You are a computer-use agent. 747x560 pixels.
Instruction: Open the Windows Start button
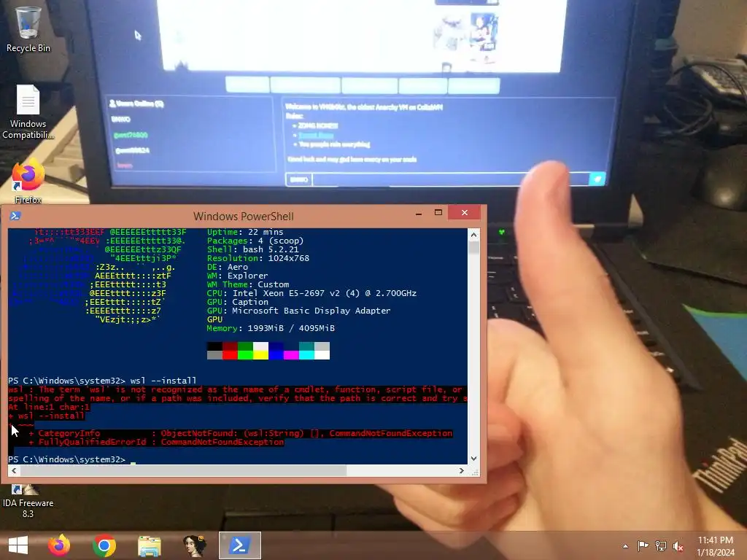[18, 545]
